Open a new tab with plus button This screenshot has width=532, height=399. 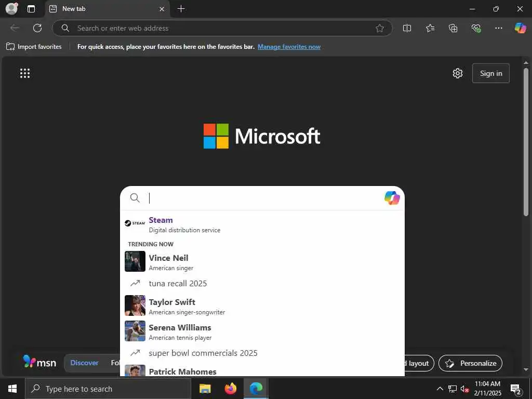coord(181,9)
